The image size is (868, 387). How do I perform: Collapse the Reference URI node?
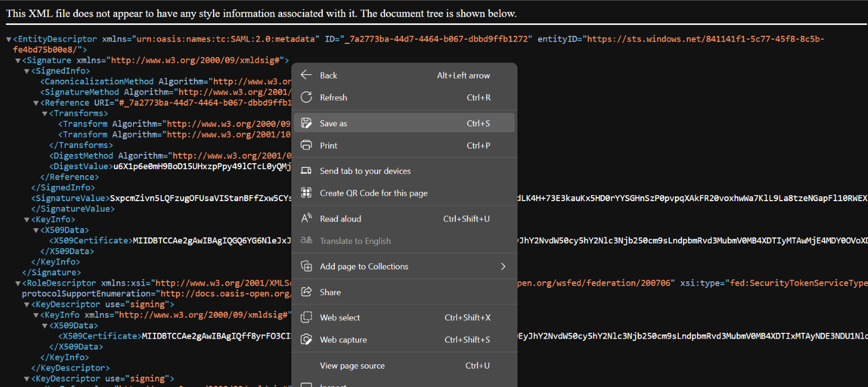[36, 103]
